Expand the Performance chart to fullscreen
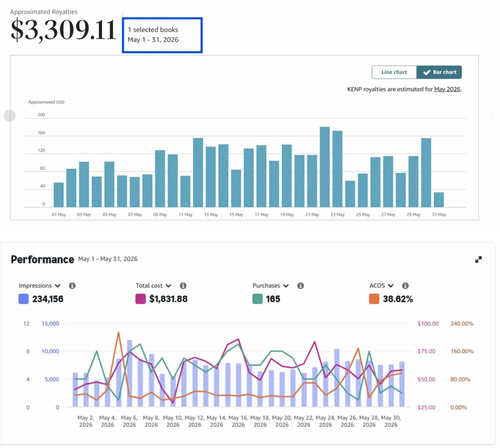The image size is (500, 448). 478,259
